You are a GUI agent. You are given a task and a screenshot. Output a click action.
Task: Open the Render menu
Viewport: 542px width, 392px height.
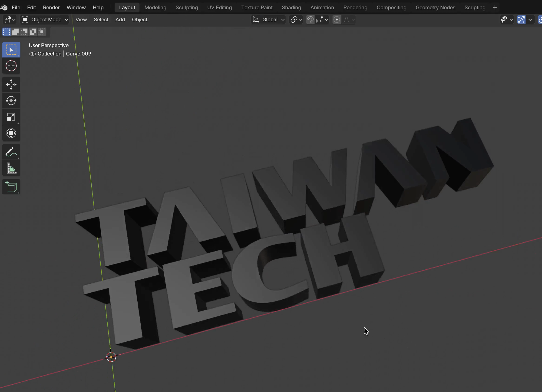point(51,7)
